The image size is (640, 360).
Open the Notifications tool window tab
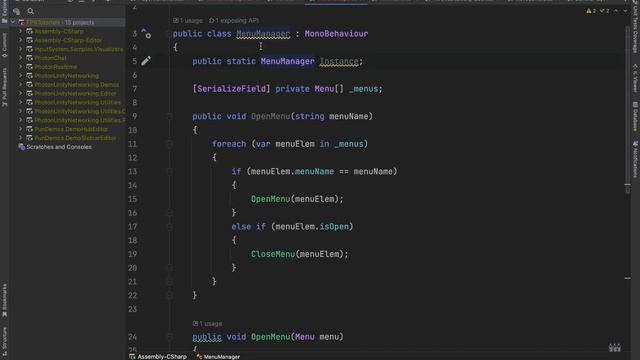pos(635,160)
